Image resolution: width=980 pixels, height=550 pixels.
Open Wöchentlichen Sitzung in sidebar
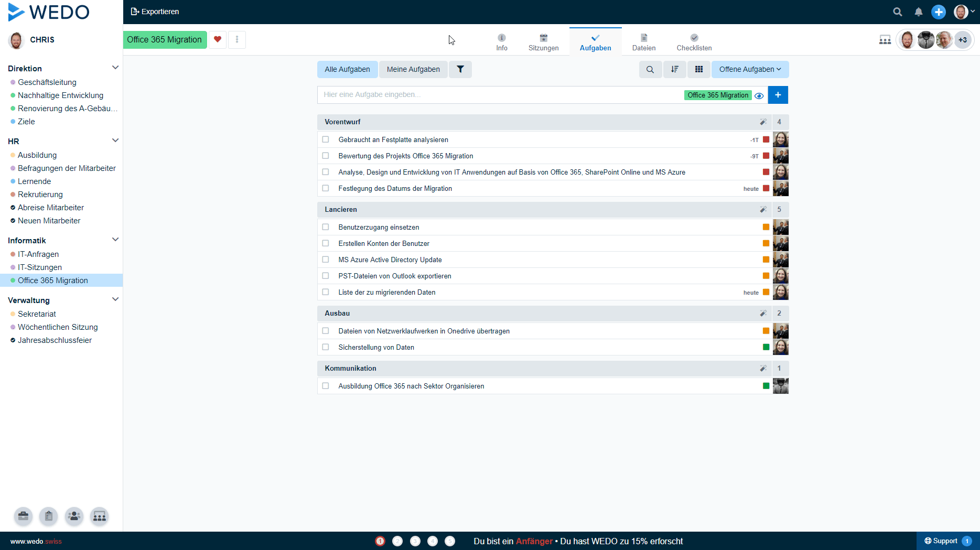[x=58, y=327]
